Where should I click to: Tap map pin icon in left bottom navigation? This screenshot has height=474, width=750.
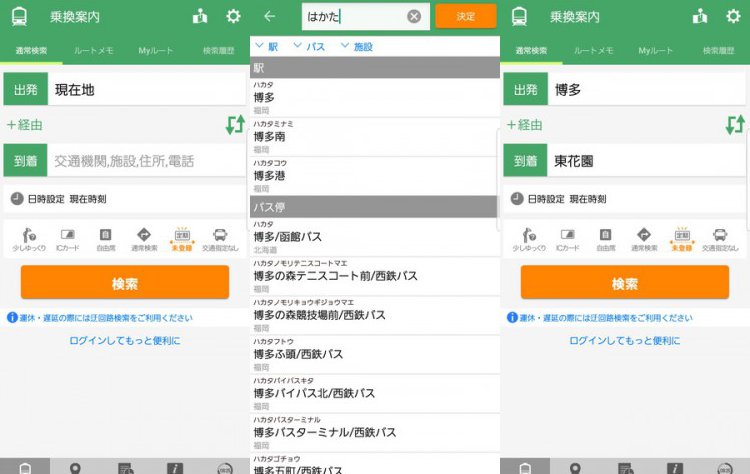(x=75, y=468)
